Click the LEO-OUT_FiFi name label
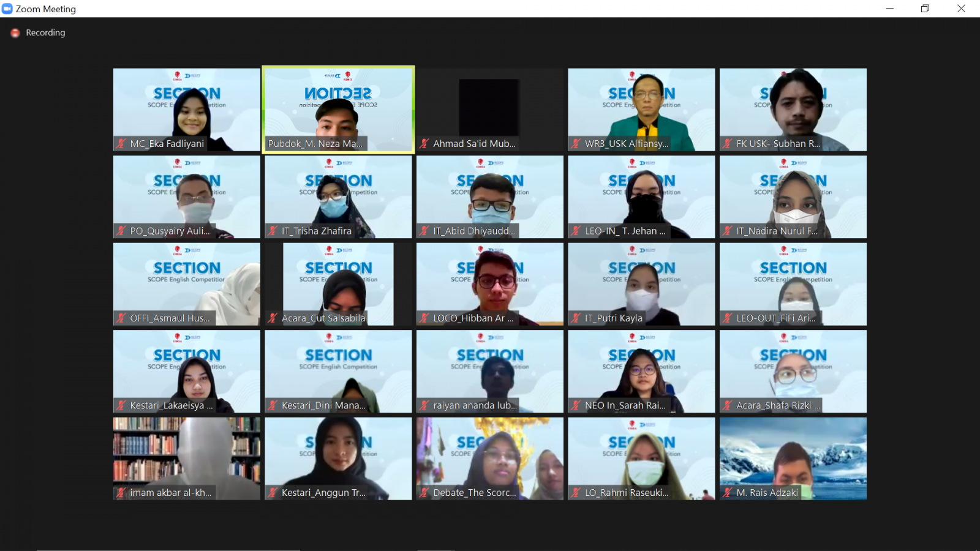Image resolution: width=980 pixels, height=551 pixels. click(x=775, y=318)
